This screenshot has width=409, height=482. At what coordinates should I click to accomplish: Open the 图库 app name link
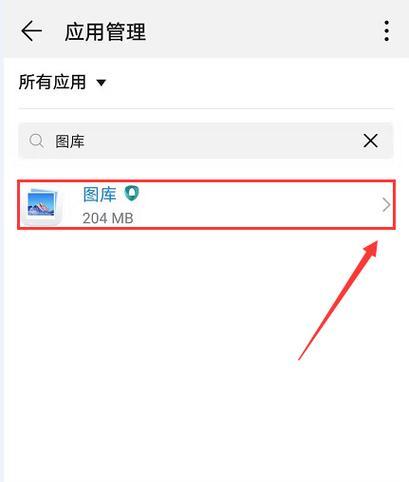coord(99,194)
